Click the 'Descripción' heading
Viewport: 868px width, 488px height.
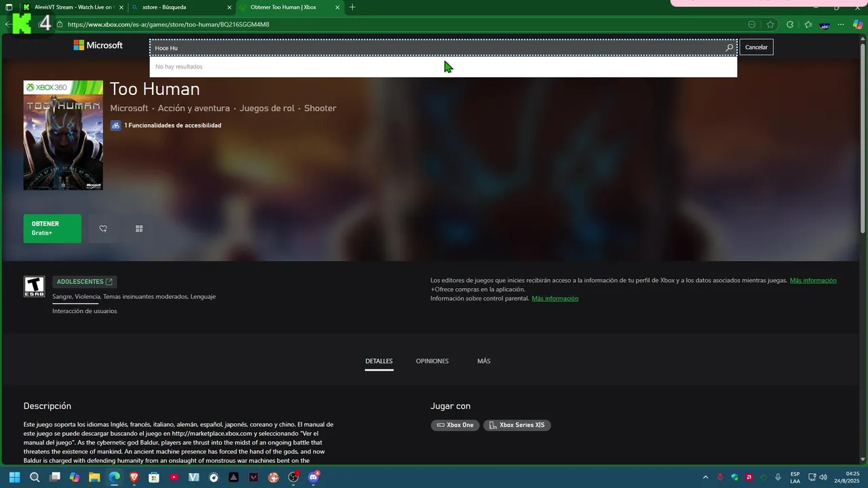point(47,406)
